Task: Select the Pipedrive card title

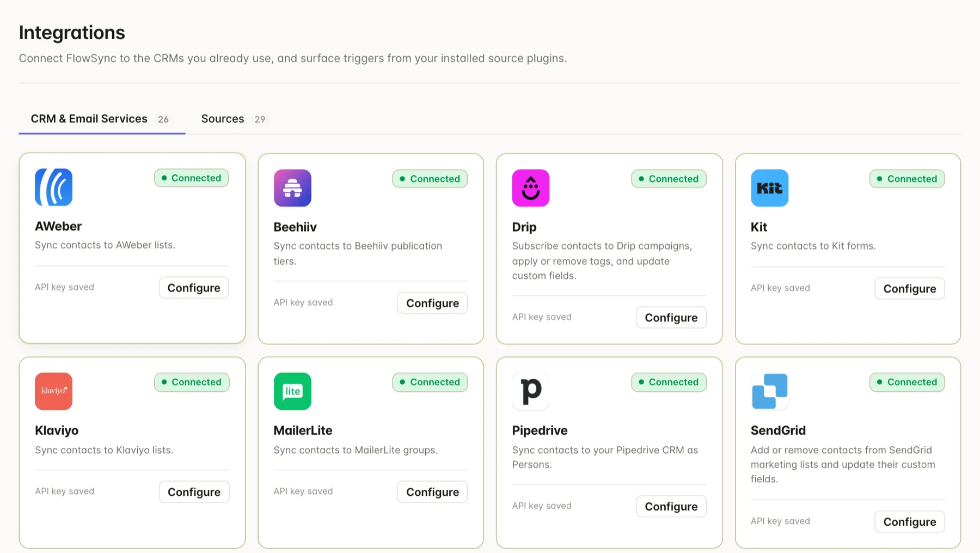Action: [x=540, y=430]
